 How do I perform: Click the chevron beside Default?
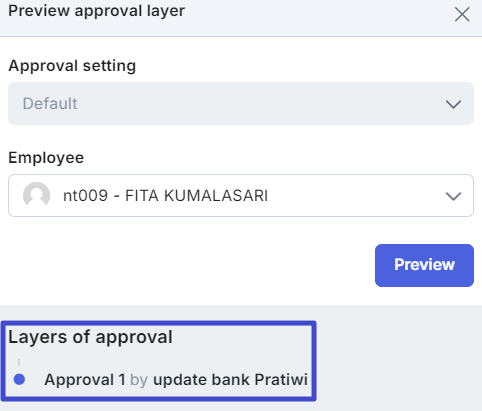(x=453, y=104)
